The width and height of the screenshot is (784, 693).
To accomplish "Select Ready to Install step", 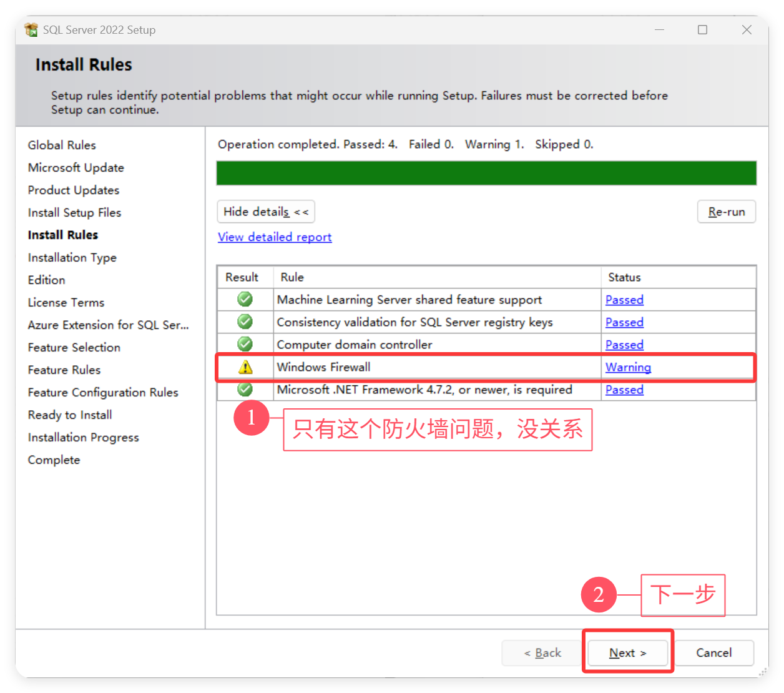I will pos(70,415).
